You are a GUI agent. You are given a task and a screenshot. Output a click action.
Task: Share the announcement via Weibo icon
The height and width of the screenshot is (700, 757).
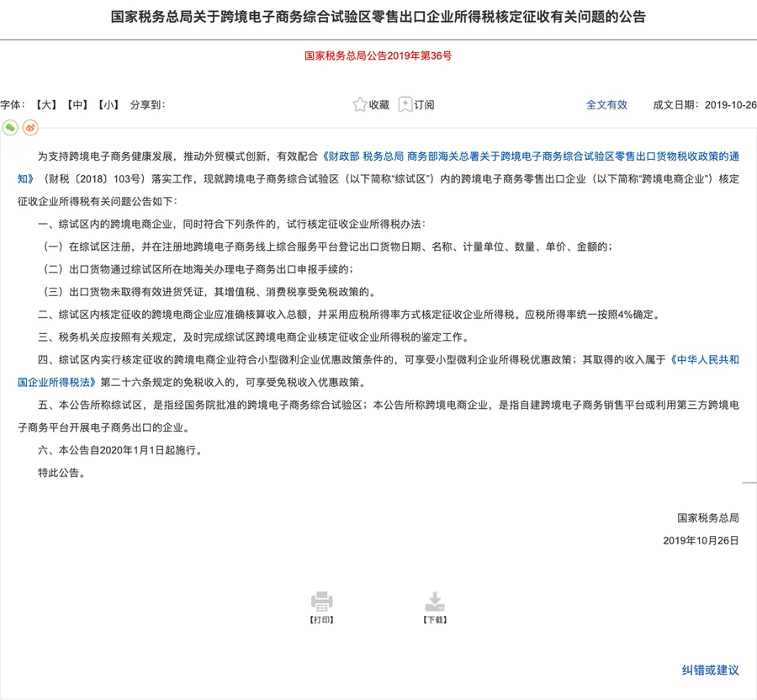tap(30, 128)
